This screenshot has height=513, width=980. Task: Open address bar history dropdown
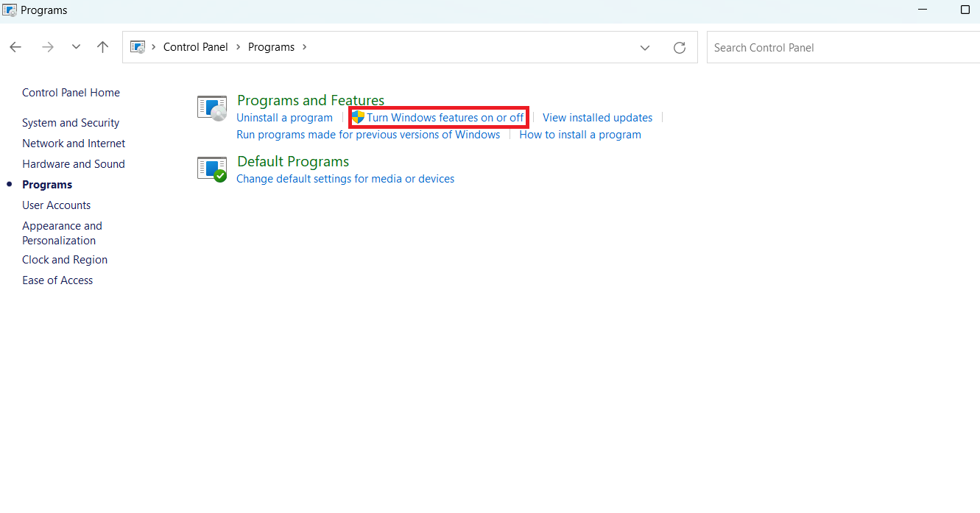pos(645,48)
